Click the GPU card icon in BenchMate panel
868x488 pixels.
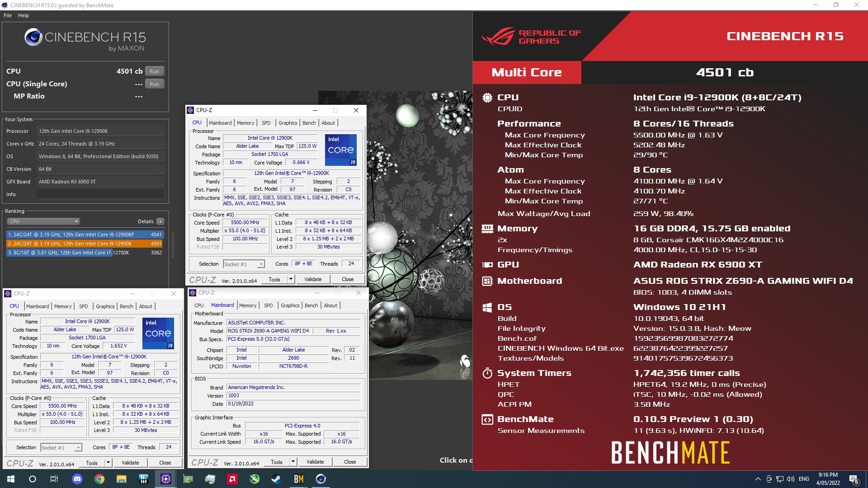click(x=487, y=265)
